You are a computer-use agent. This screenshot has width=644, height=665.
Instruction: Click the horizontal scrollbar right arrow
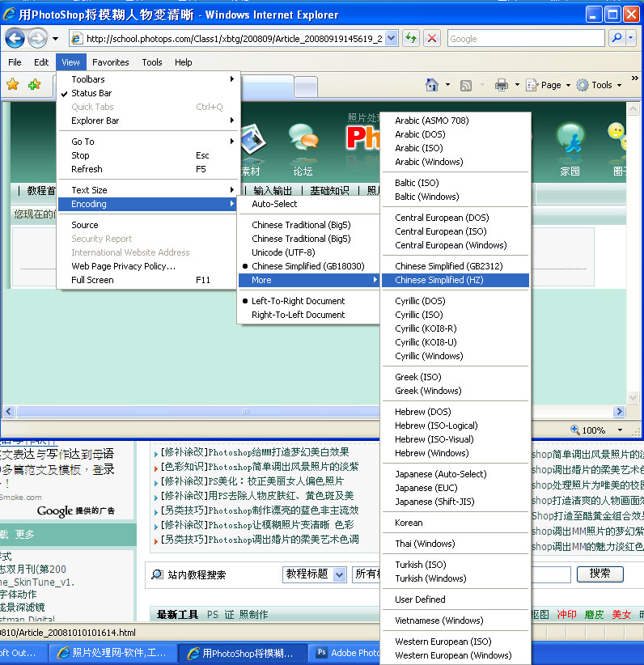[x=619, y=411]
